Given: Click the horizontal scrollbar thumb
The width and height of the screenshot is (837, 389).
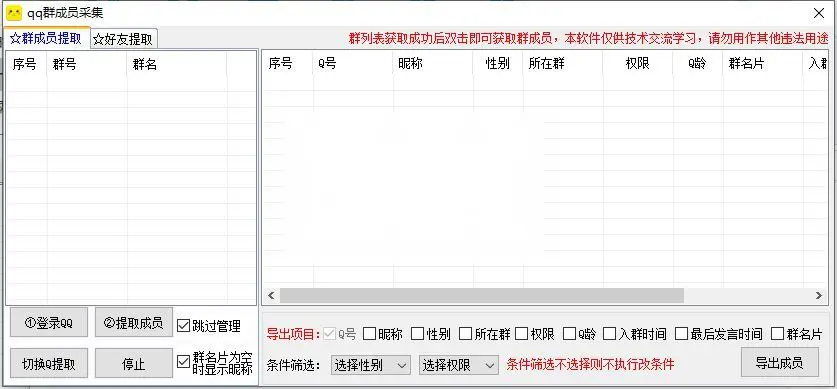Looking at the screenshot, I should [x=481, y=295].
